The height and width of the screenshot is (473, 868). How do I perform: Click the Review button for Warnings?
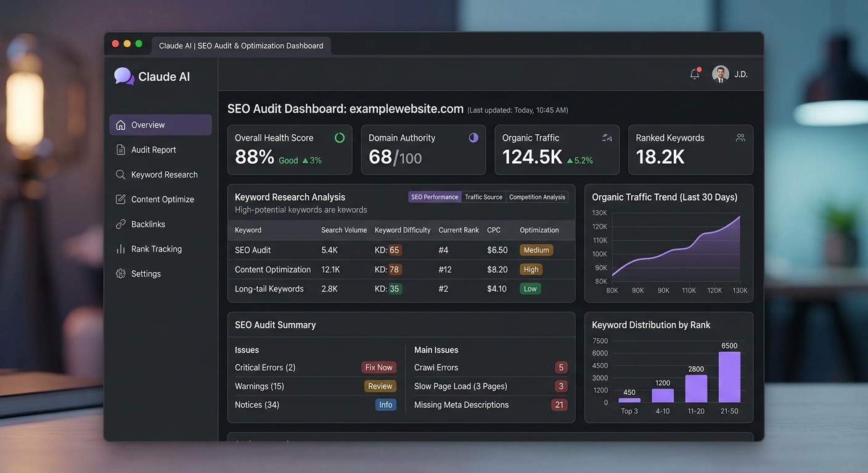click(x=380, y=386)
